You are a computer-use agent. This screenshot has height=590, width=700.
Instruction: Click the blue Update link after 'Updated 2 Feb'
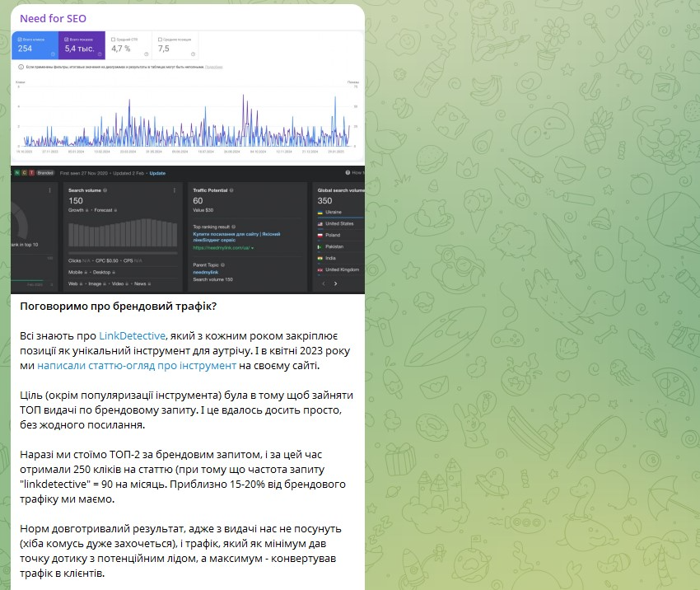(x=157, y=173)
